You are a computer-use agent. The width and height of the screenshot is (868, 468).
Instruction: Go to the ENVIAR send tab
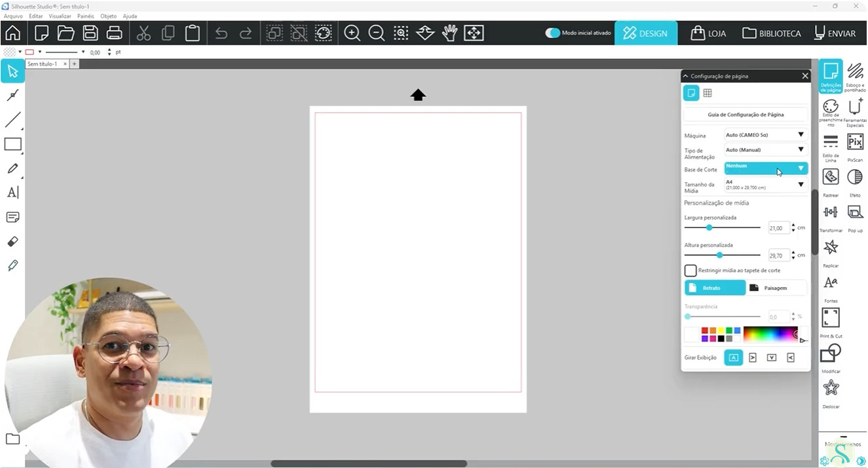tap(835, 33)
